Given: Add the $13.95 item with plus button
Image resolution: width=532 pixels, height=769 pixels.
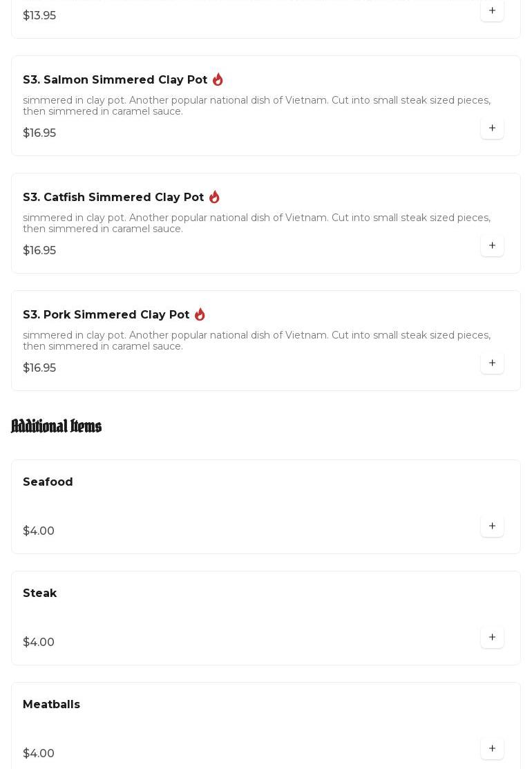Looking at the screenshot, I should (x=492, y=10).
